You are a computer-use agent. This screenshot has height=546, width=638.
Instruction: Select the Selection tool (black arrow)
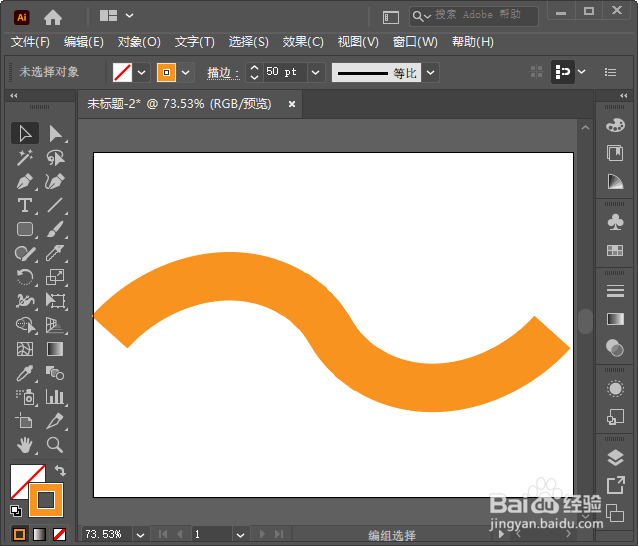click(x=25, y=133)
